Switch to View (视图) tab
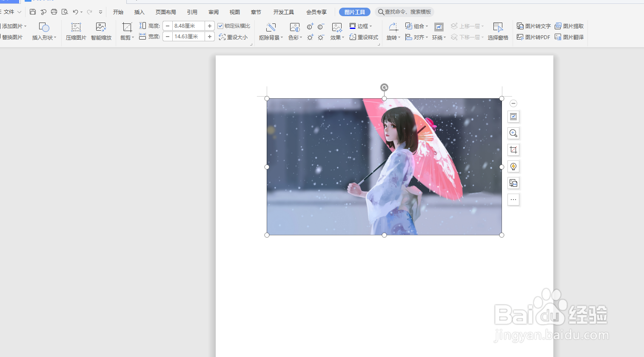Image resolution: width=644 pixels, height=357 pixels. point(235,12)
